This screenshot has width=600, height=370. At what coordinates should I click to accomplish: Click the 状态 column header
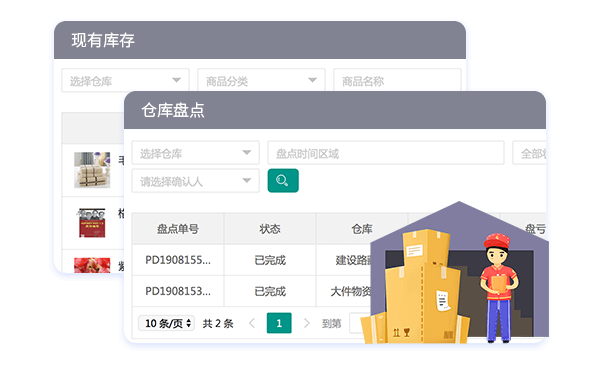(270, 229)
